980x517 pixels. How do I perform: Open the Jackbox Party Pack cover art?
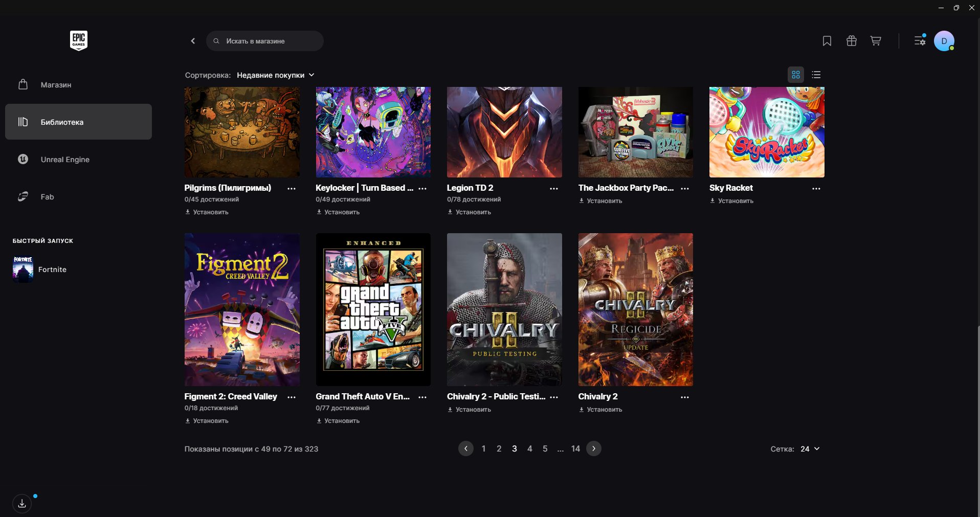click(x=636, y=132)
